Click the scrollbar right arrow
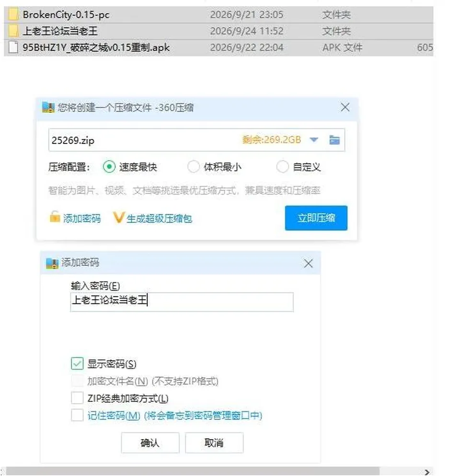This screenshot has height=476, width=460. [x=427, y=472]
